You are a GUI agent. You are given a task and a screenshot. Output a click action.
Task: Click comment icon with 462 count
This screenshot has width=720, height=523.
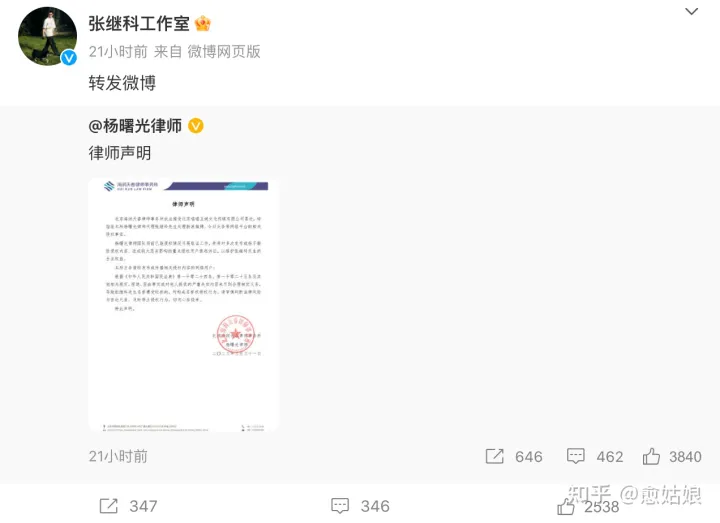click(x=575, y=456)
